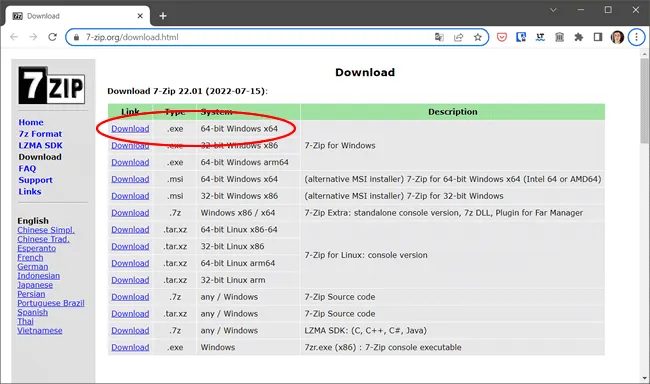Click the share page icon

point(458,37)
